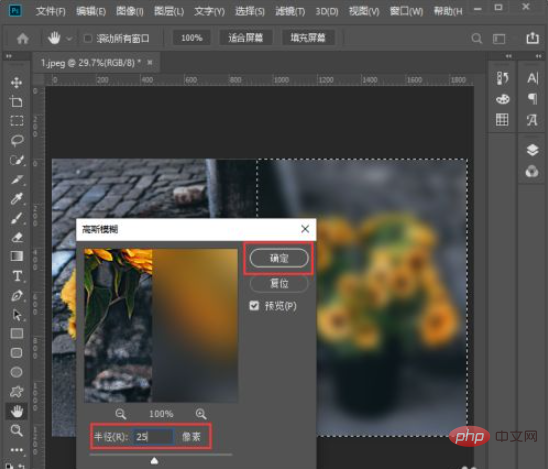Screen dimensions: 548x469
Task: Open the Glyphs panel icon
Action: pos(532,120)
